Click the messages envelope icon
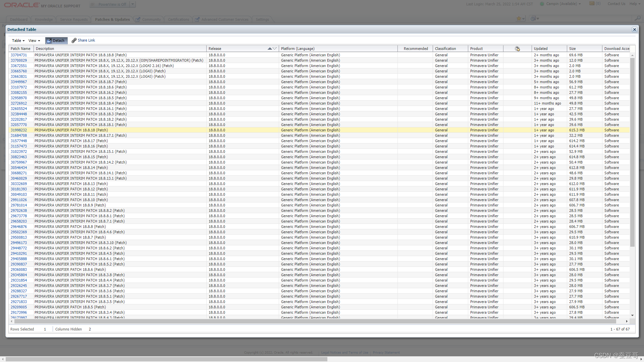 coord(592,4)
